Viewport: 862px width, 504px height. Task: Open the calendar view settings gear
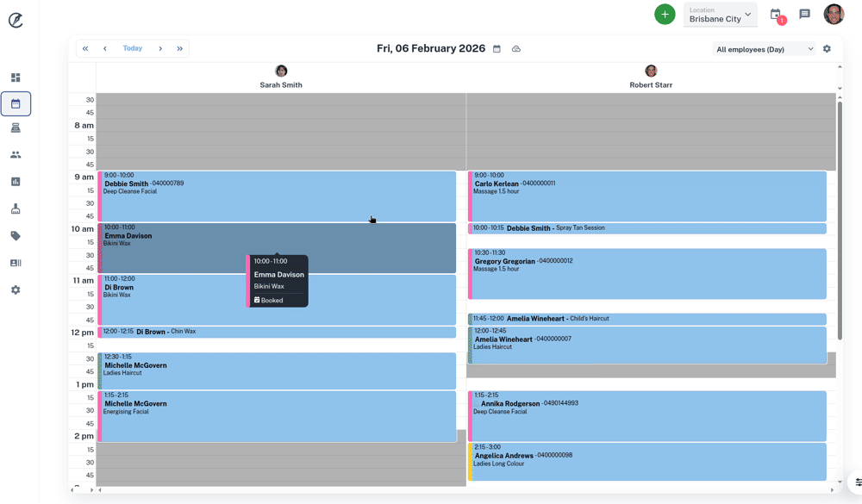[x=827, y=49]
